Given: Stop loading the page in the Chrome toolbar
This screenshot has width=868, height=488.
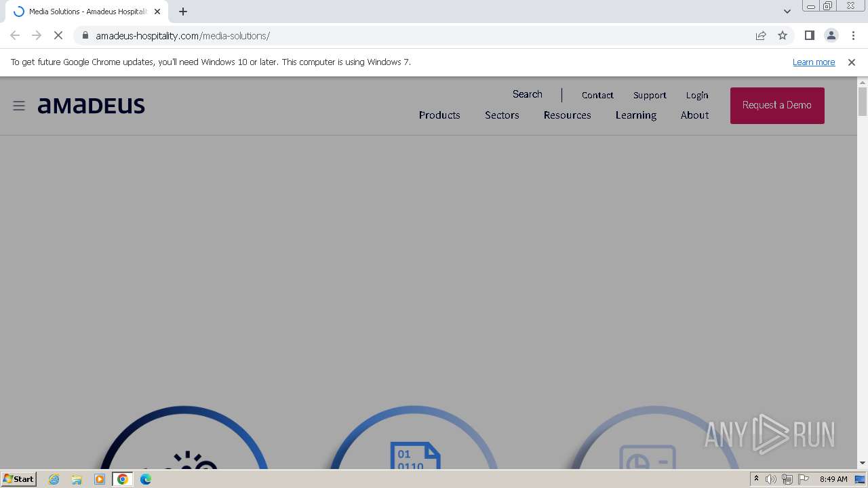Looking at the screenshot, I should point(58,35).
